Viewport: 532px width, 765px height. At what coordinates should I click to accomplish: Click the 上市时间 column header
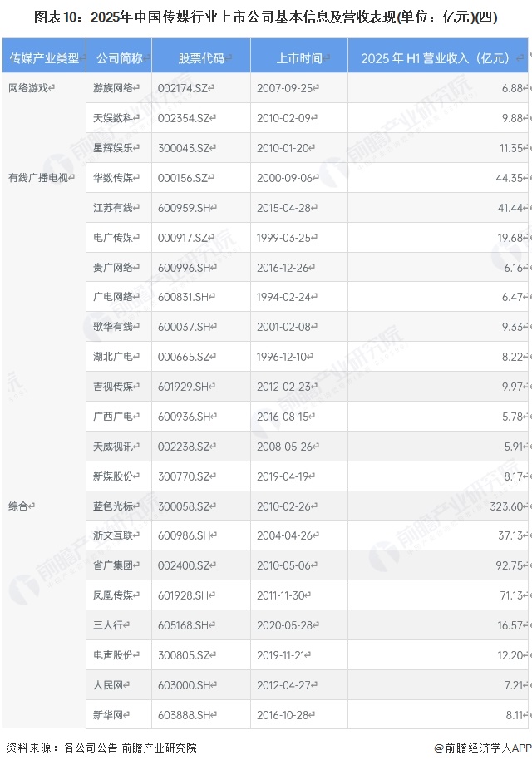[x=298, y=58]
